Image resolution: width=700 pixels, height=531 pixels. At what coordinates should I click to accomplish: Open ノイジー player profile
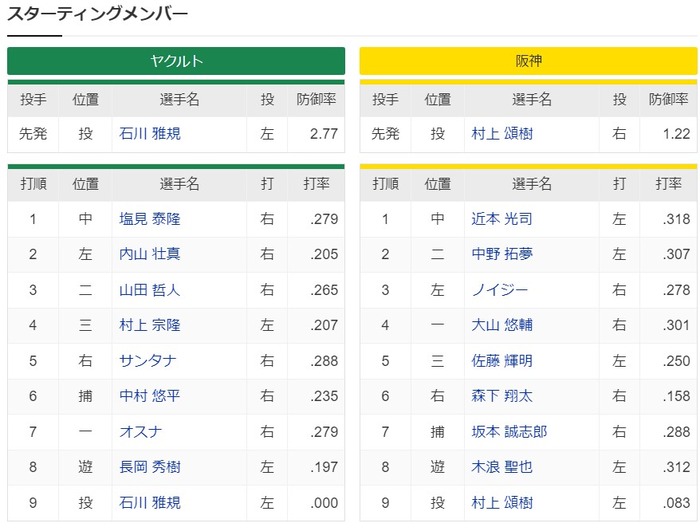tap(494, 290)
